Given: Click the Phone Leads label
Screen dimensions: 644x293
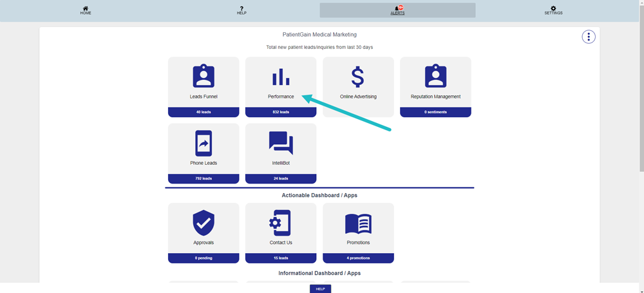Looking at the screenshot, I should (x=204, y=163).
